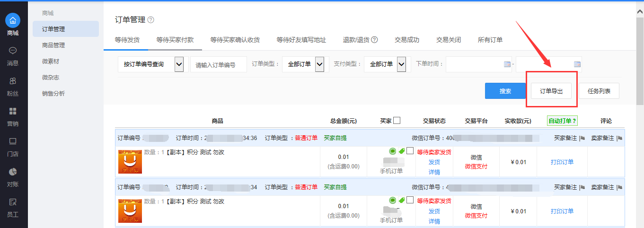This screenshot has height=228, width=644.
Task: Go to 营销 marketing in sidebar
Action: [x=13, y=112]
